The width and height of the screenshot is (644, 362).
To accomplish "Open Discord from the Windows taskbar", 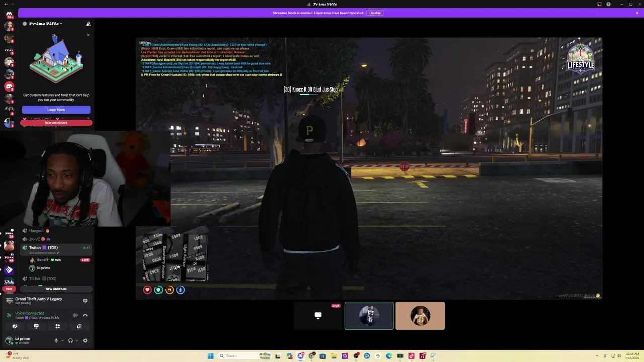I will coord(301,356).
